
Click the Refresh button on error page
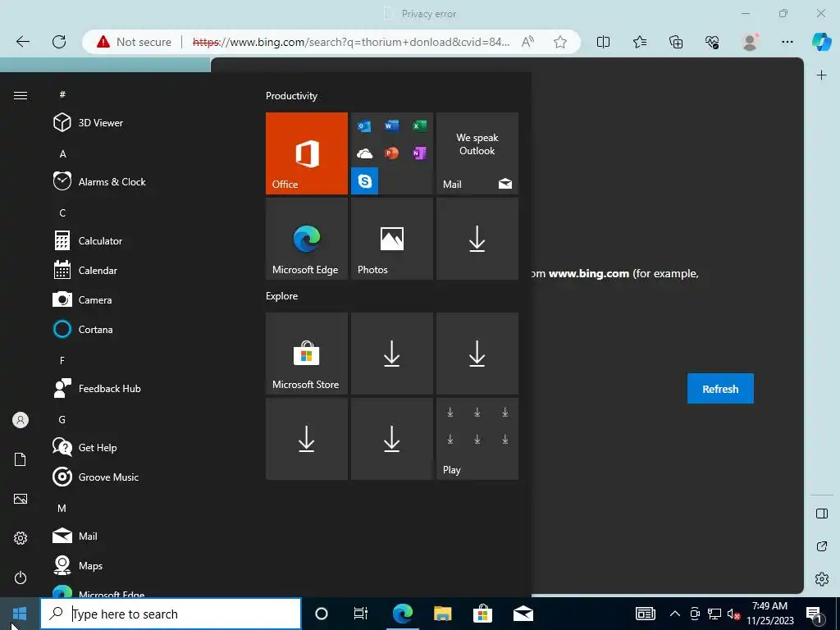(x=720, y=389)
